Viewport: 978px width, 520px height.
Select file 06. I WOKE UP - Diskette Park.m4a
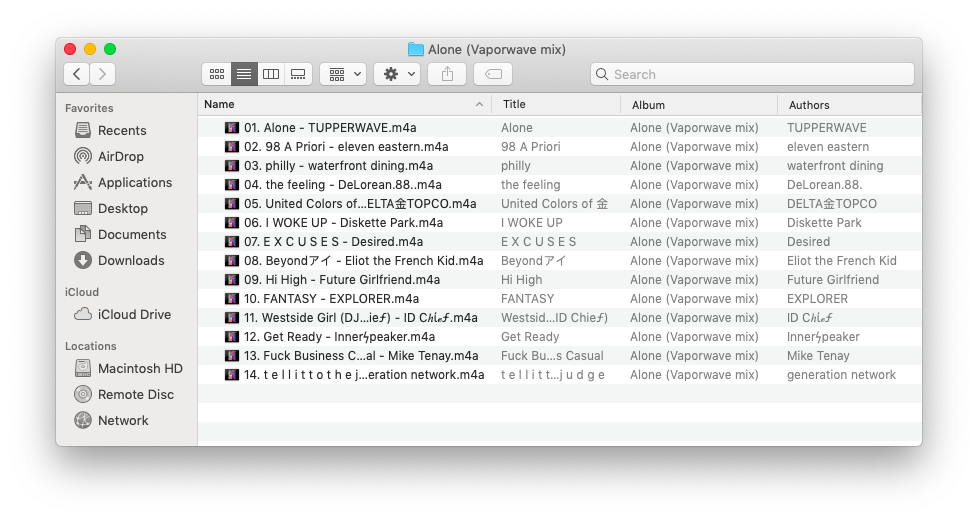tap(343, 223)
